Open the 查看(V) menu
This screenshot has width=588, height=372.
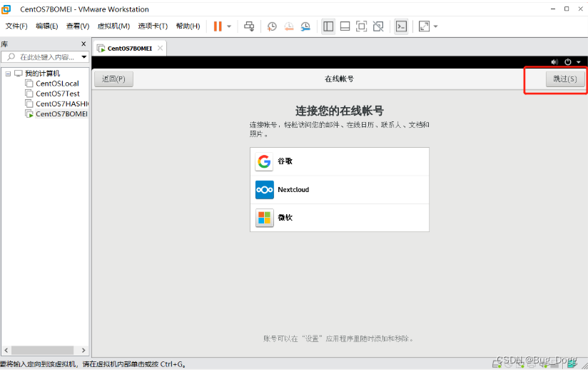click(78, 26)
